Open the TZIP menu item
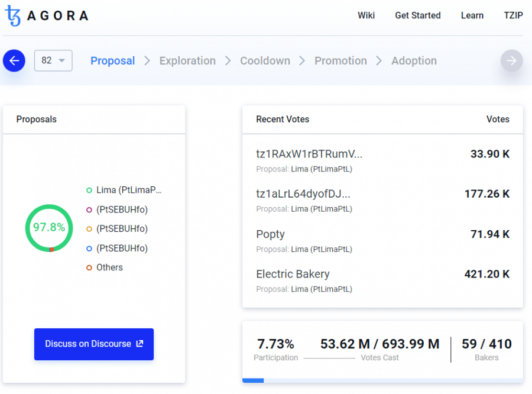The height and width of the screenshot is (394, 532). (513, 15)
